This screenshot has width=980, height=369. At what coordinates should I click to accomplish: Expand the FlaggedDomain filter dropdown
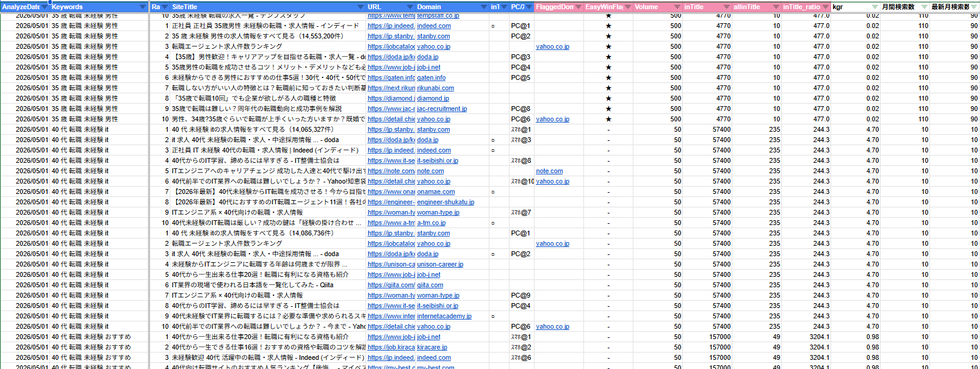[x=578, y=7]
